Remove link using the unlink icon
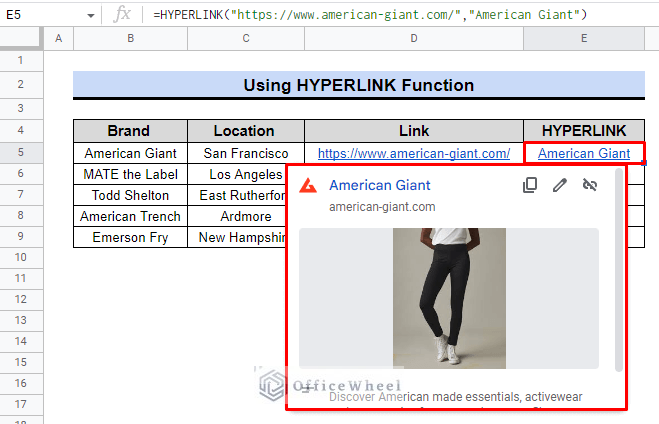Viewport: 659px width, 424px height. (x=590, y=185)
